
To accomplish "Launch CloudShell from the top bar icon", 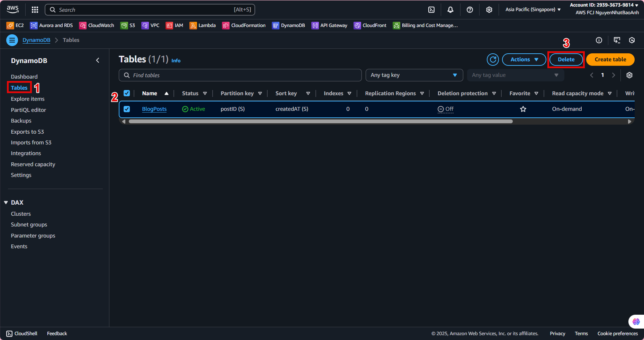I will (x=431, y=10).
